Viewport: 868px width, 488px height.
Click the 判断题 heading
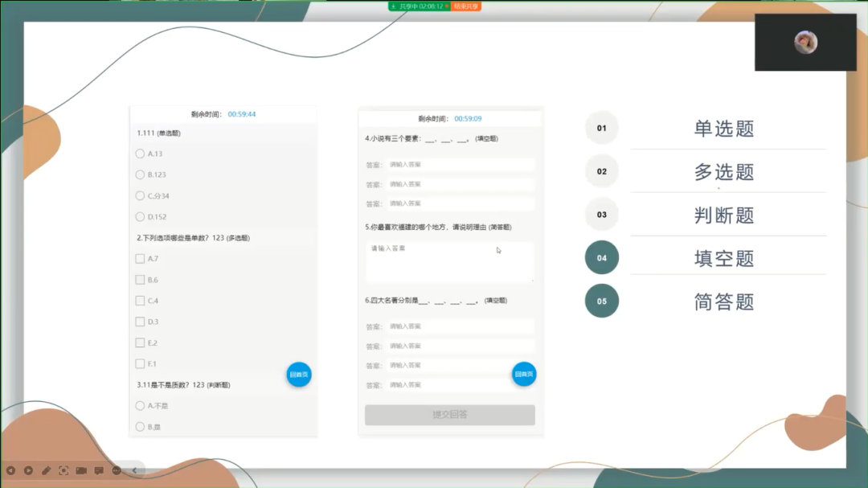click(x=724, y=215)
